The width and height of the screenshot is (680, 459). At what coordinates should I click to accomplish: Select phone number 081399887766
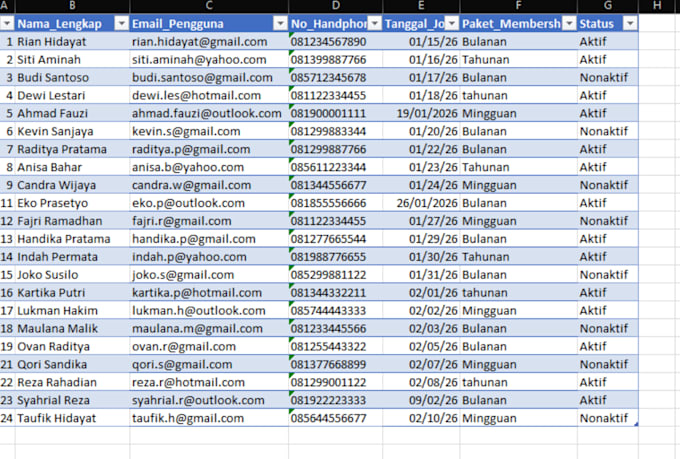point(336,59)
